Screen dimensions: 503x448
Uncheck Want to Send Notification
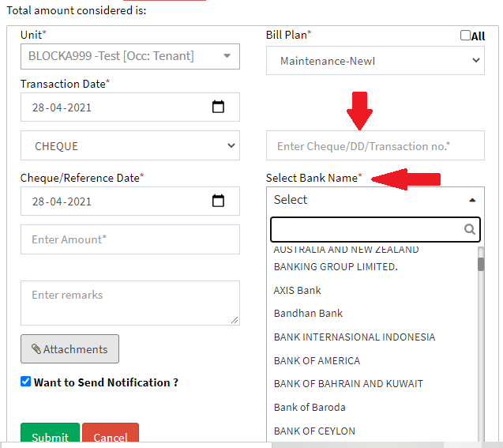pos(26,382)
